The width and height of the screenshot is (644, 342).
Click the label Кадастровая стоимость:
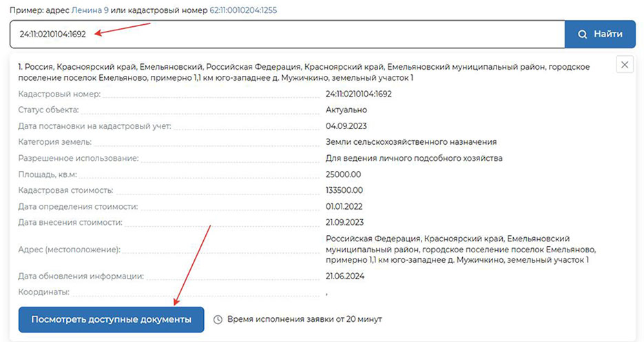(x=65, y=190)
